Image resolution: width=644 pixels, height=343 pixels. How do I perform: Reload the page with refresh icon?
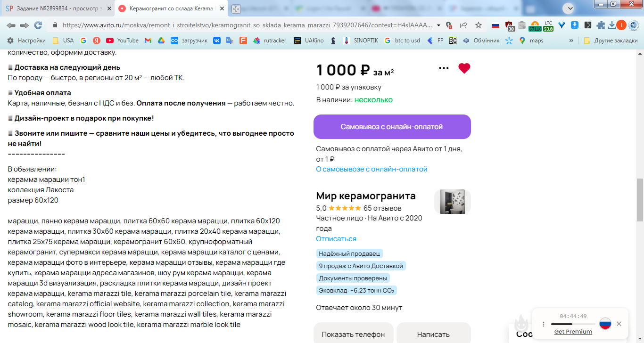[38, 25]
